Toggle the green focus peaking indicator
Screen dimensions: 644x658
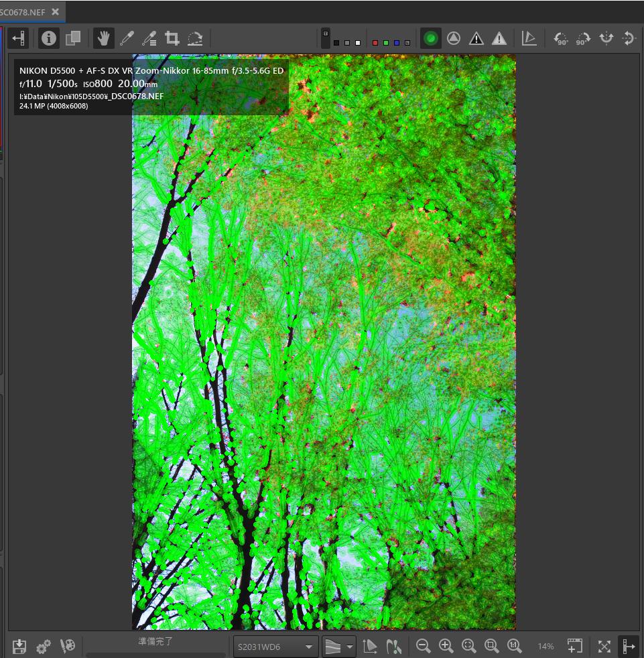coord(430,38)
